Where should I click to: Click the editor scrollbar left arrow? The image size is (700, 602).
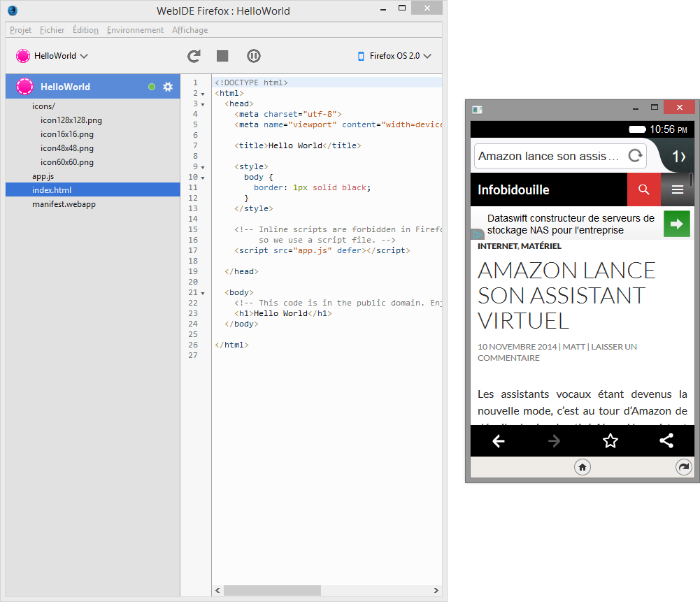(x=217, y=590)
